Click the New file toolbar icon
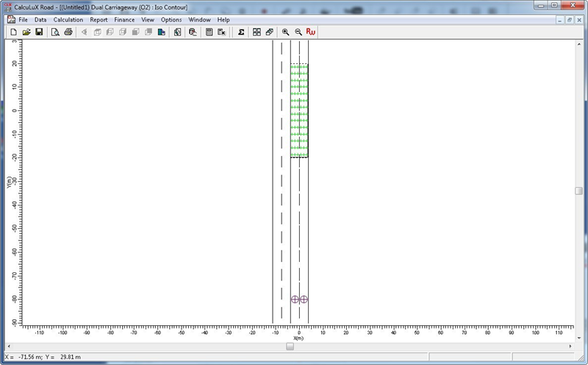This screenshot has height=365, width=588. coord(12,32)
